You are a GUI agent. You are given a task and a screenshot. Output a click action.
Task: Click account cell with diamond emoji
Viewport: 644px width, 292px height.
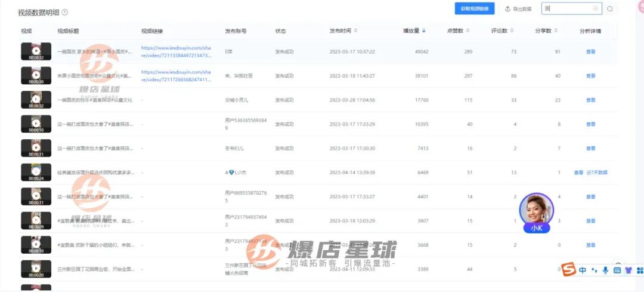click(236, 173)
